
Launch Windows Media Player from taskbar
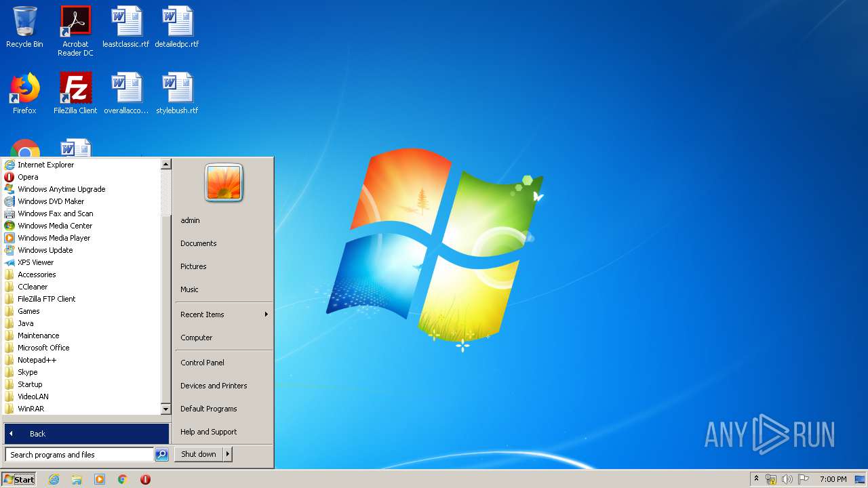[100, 479]
